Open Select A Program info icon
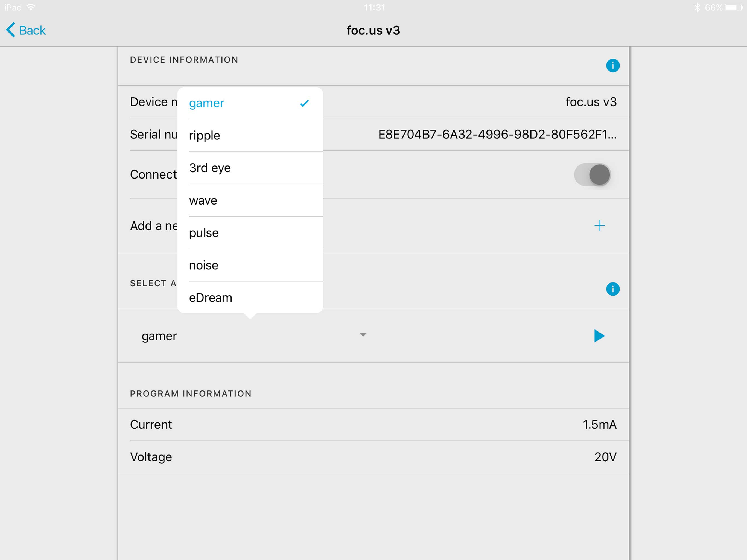Screen dimensions: 747x560 coord(612,289)
